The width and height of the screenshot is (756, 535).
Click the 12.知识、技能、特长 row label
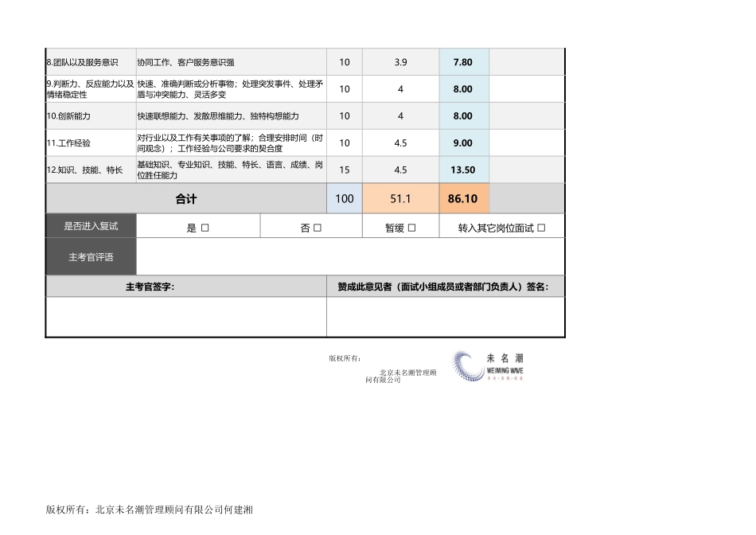pyautogui.click(x=87, y=169)
